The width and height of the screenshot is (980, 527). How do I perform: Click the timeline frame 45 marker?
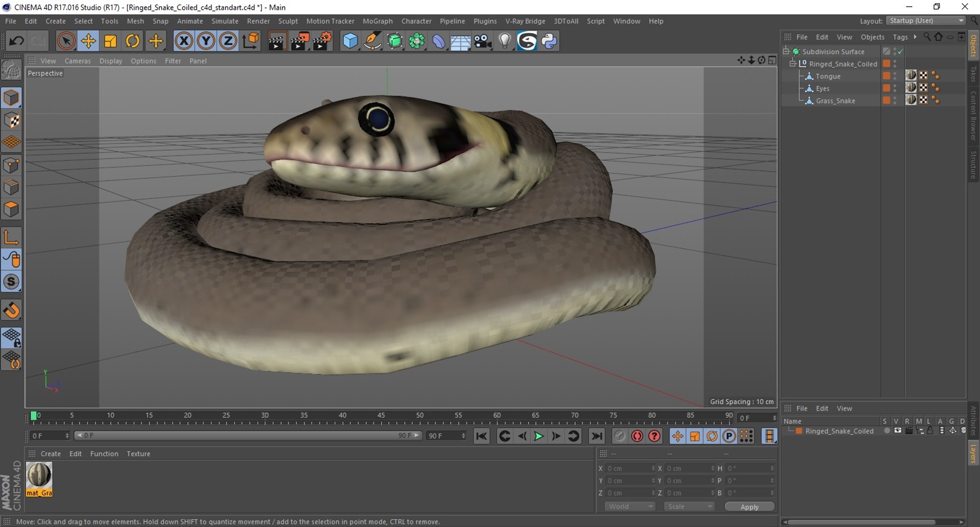point(381,416)
